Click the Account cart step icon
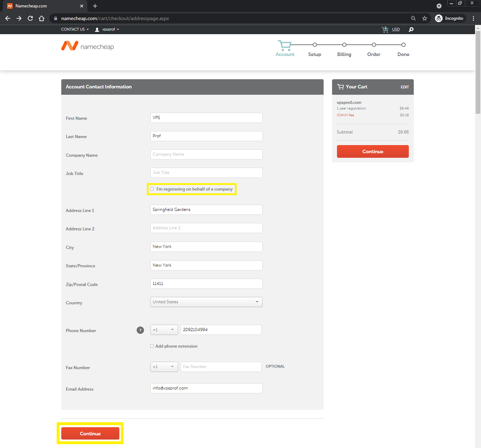 [x=285, y=45]
